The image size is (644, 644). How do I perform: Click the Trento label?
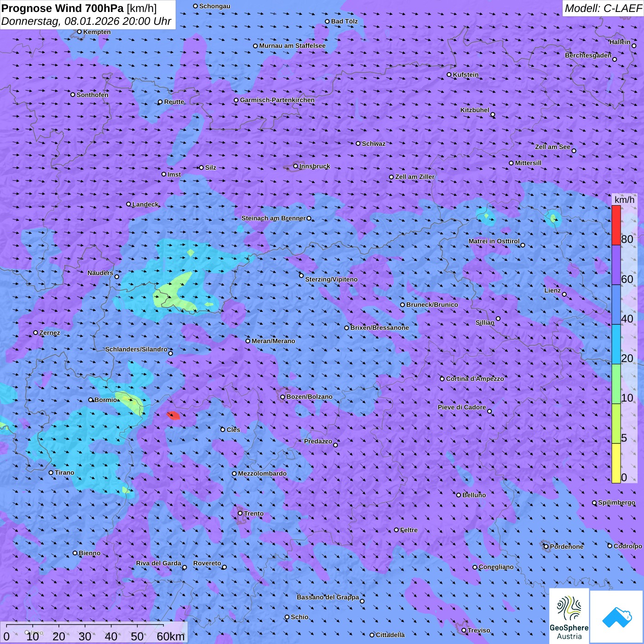pyautogui.click(x=254, y=513)
